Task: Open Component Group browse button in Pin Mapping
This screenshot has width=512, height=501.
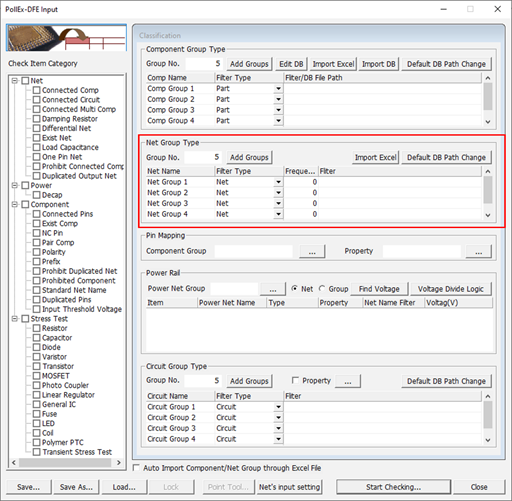Action: tap(312, 251)
